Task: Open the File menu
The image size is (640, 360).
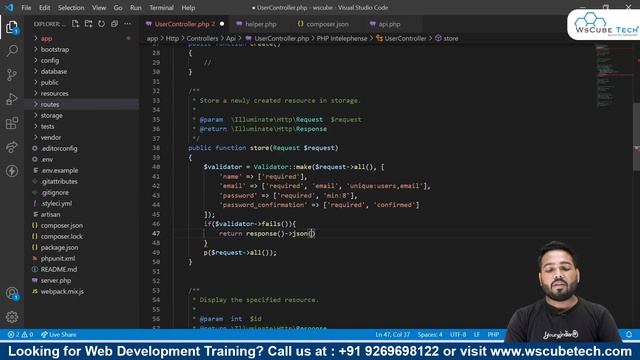Action: click(26, 8)
